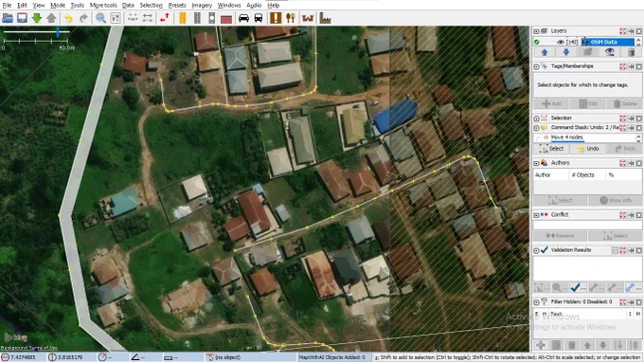
Task: Open the Layers panel preferences red icon
Action: (x=622, y=31)
